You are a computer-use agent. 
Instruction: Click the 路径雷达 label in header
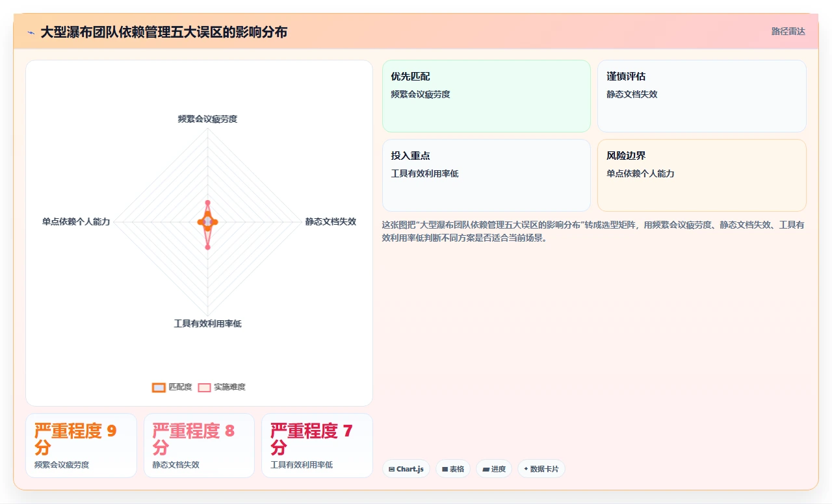[788, 31]
